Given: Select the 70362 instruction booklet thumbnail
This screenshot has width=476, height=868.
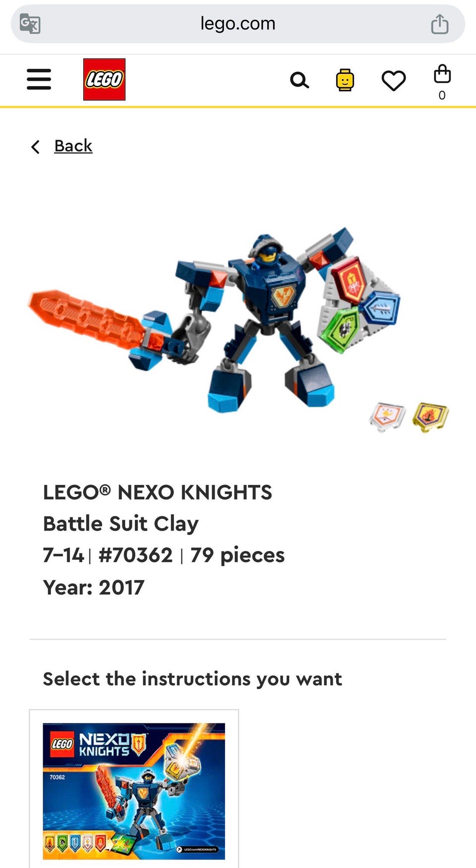Looking at the screenshot, I should pos(134,791).
